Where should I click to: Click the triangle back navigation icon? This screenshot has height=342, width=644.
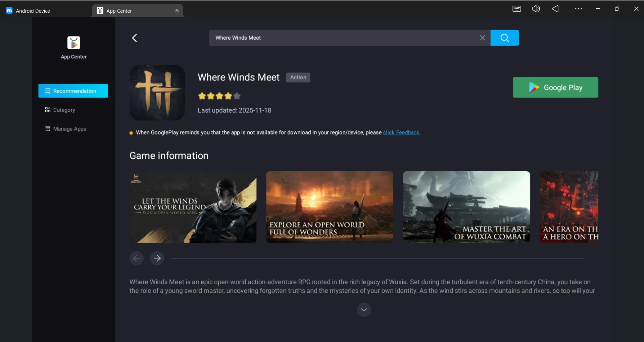[555, 9]
